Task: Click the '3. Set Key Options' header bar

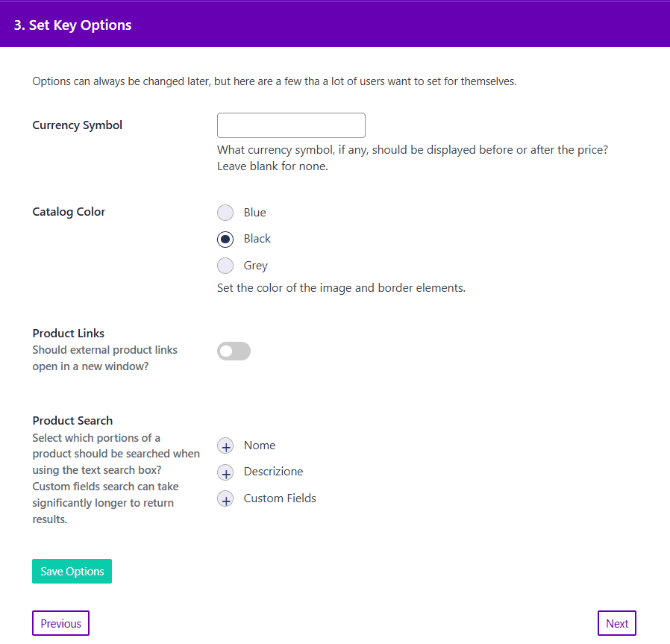Action: click(x=335, y=25)
